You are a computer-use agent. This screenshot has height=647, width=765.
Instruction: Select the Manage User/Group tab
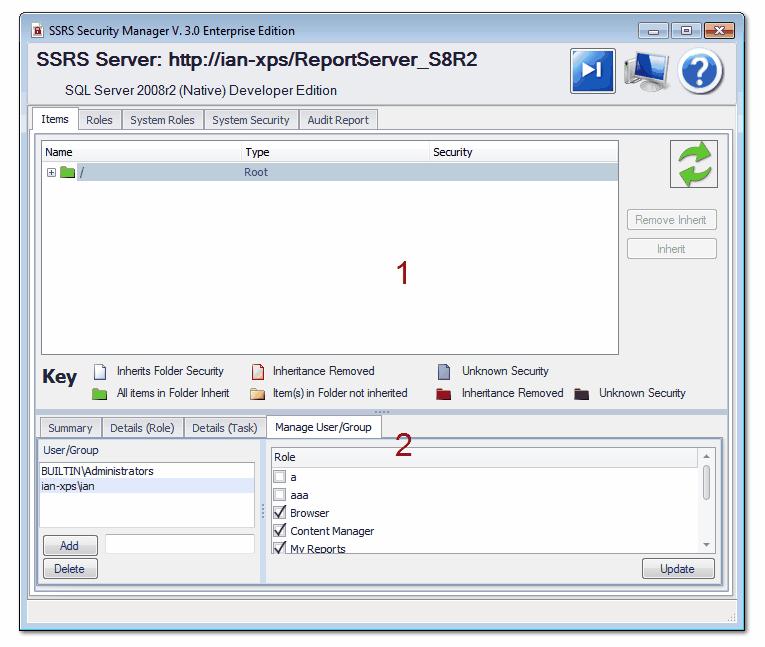point(323,427)
